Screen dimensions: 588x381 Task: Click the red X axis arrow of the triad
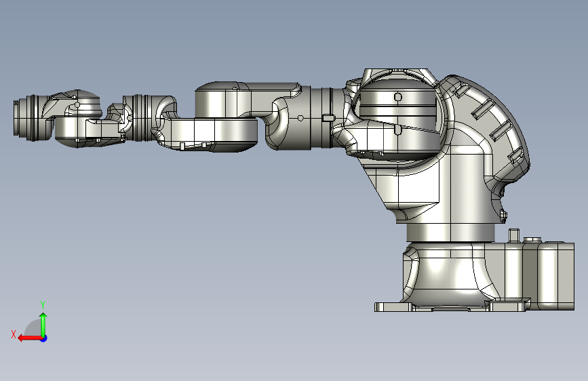[29, 338]
